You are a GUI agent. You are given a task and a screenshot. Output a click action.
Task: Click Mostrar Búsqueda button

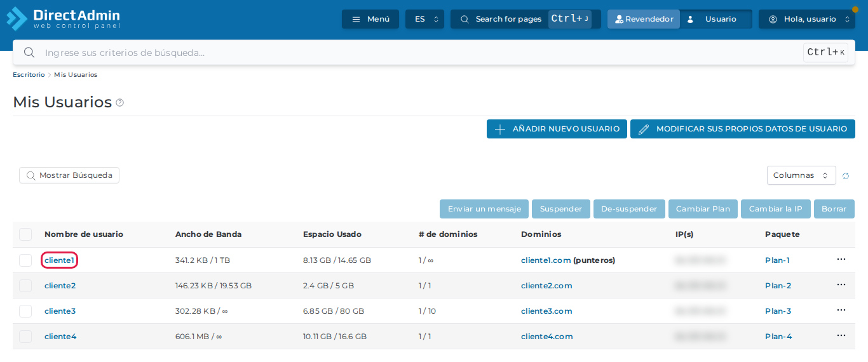point(69,175)
